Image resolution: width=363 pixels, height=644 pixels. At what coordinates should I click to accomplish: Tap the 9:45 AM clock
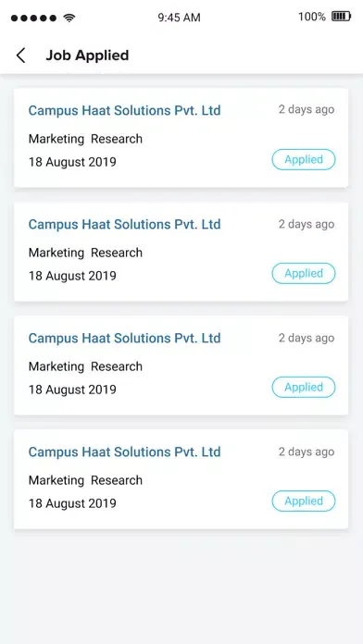(180, 18)
